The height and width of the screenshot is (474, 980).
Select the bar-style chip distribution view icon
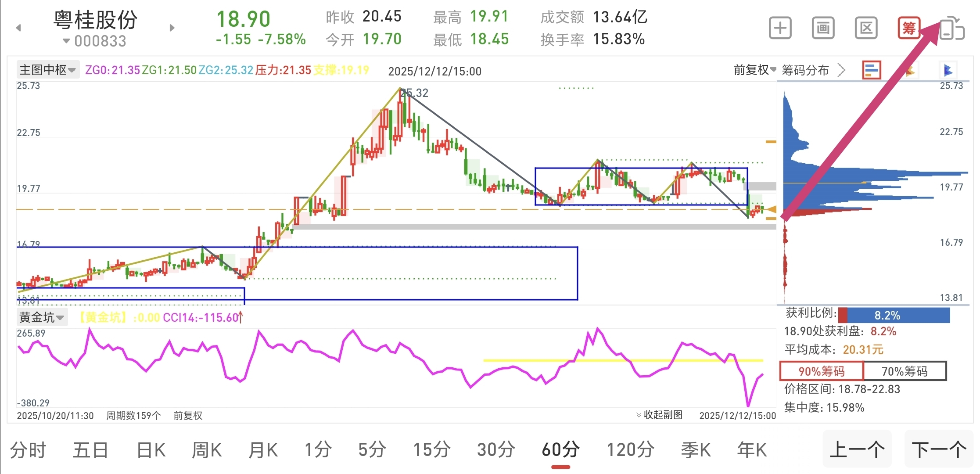click(x=872, y=70)
